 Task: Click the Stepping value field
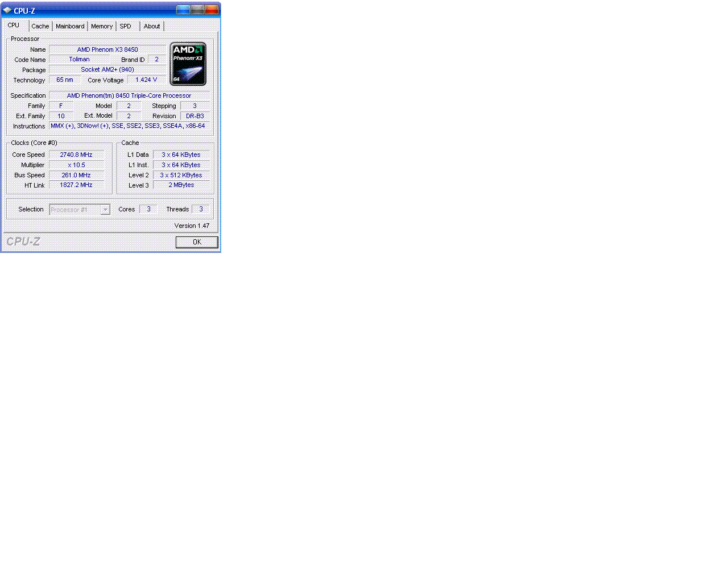195,106
